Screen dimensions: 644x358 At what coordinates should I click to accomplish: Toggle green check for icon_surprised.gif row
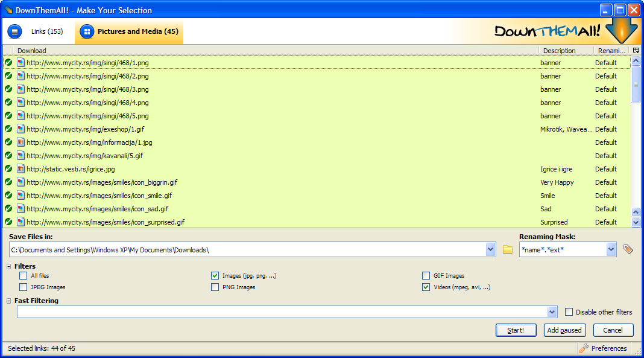8,222
